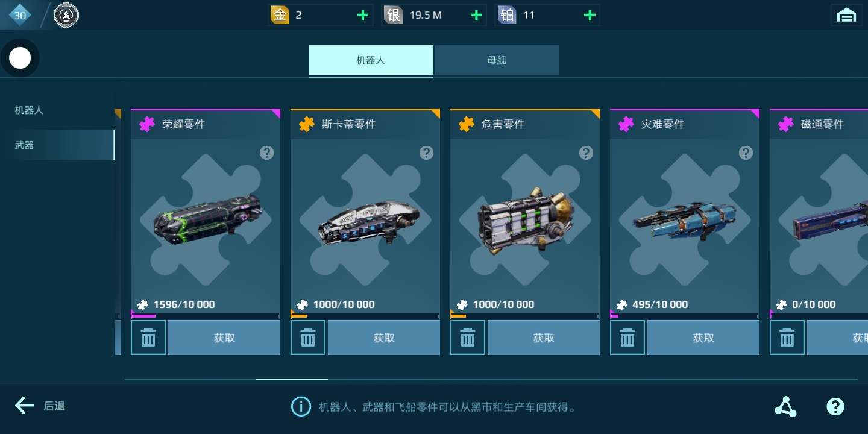Click the horizontal scrollbar below the cards
Image resolution: width=868 pixels, height=434 pixels.
pyautogui.click(x=491, y=379)
